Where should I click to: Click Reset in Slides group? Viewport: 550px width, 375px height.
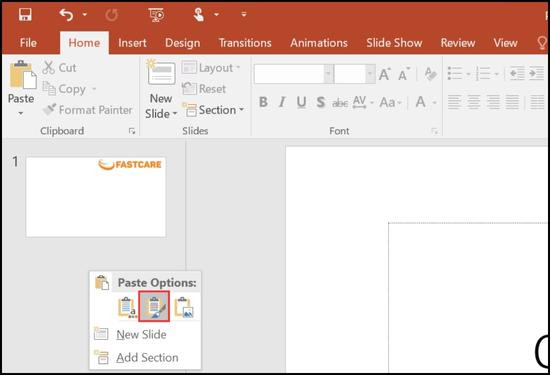pyautogui.click(x=204, y=89)
